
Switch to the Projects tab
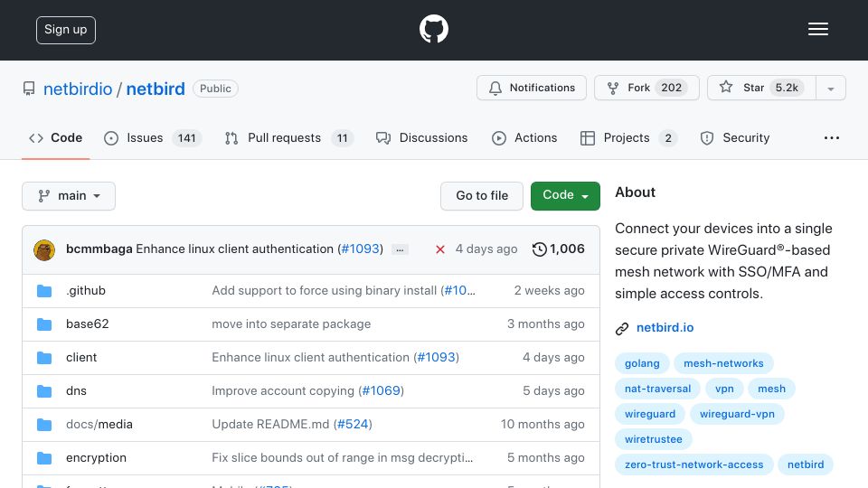[628, 137]
